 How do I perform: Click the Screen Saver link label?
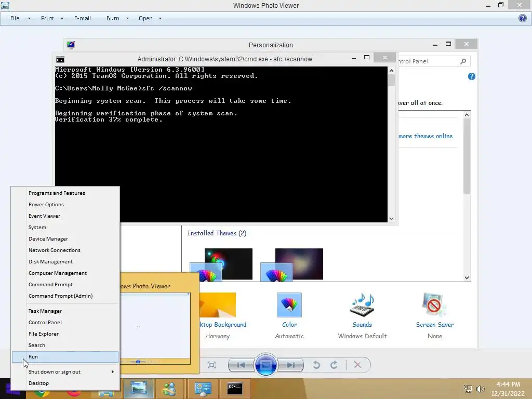[x=435, y=325]
